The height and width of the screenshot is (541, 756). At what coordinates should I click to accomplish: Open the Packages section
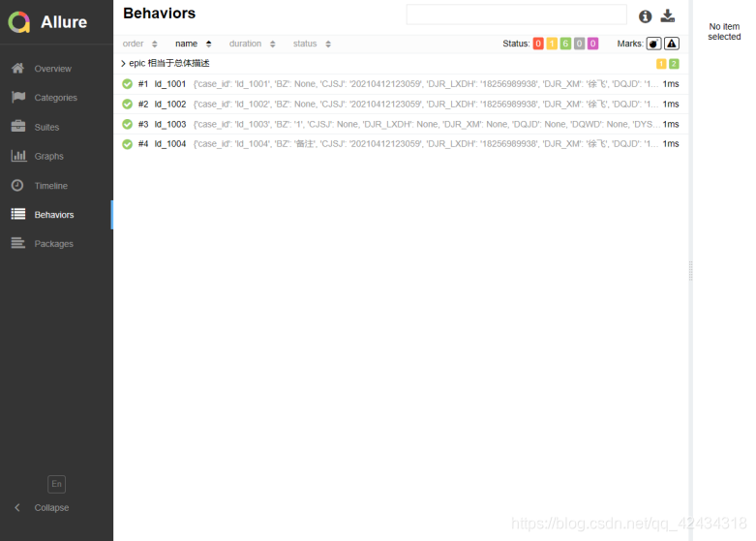click(x=53, y=244)
